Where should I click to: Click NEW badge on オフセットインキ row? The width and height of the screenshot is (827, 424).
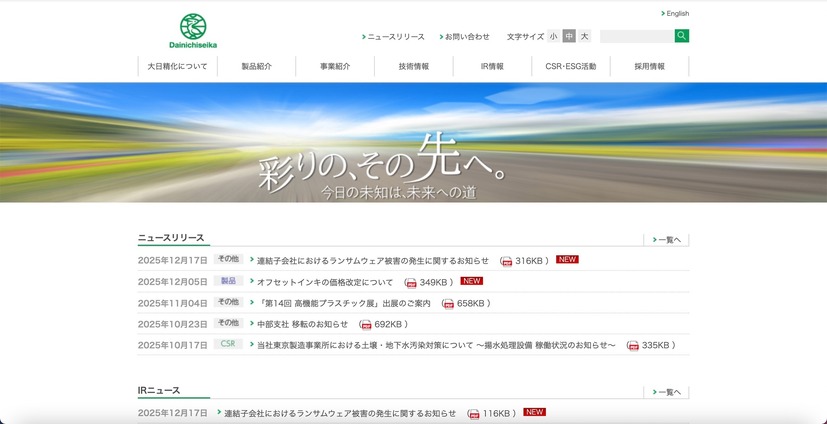(x=472, y=281)
